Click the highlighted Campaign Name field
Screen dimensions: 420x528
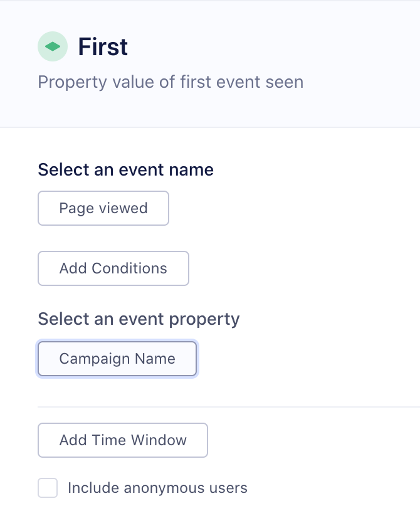(x=117, y=358)
